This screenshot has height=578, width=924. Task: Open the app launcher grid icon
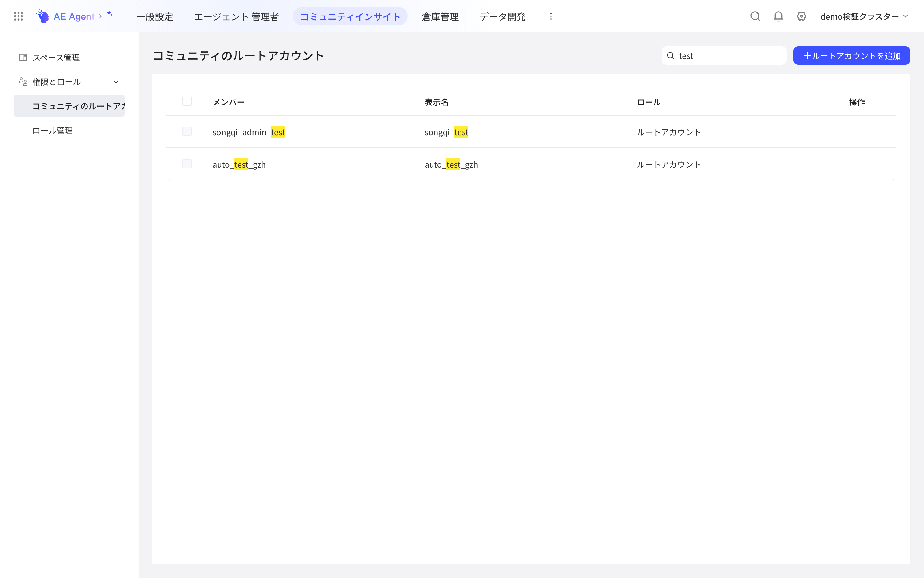[18, 16]
